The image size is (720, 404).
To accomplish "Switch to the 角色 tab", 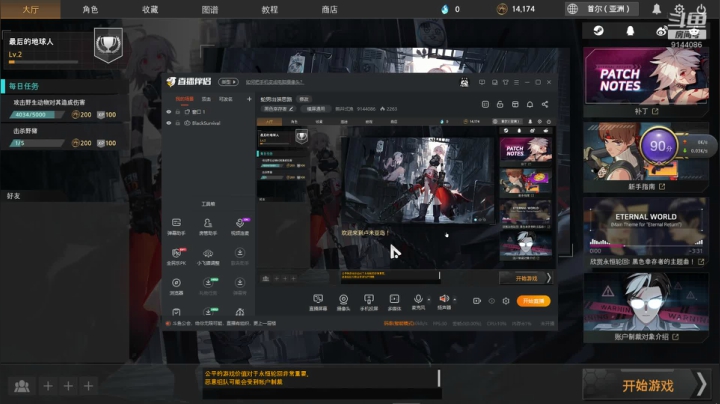I will 90,9.
